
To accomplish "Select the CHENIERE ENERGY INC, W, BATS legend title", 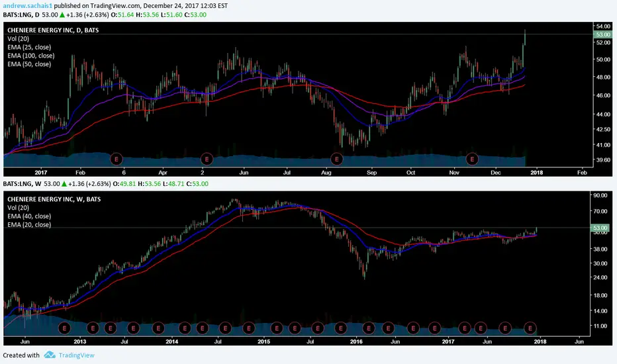I will (x=54, y=199).
